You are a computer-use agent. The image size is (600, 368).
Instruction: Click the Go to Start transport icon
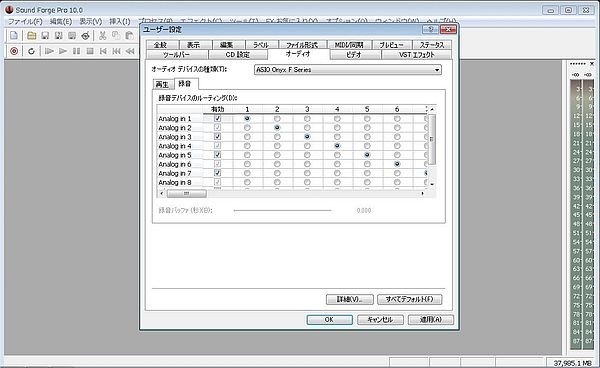pyautogui.click(x=103, y=51)
